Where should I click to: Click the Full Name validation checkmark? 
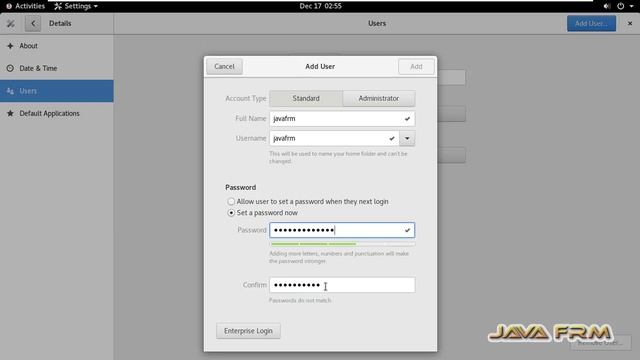(x=407, y=119)
